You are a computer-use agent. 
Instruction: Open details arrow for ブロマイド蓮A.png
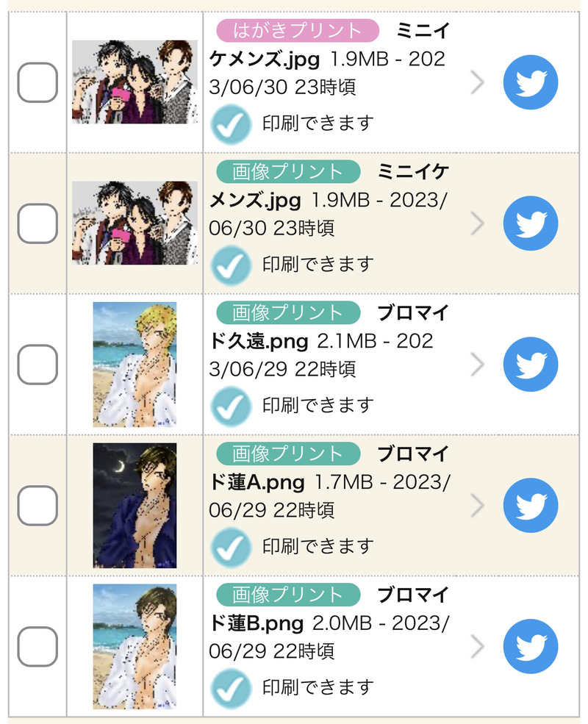[x=478, y=506]
